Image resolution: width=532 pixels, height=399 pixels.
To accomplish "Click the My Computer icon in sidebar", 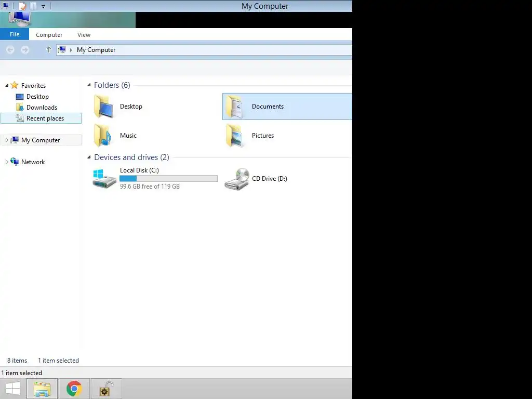I will coord(15,140).
